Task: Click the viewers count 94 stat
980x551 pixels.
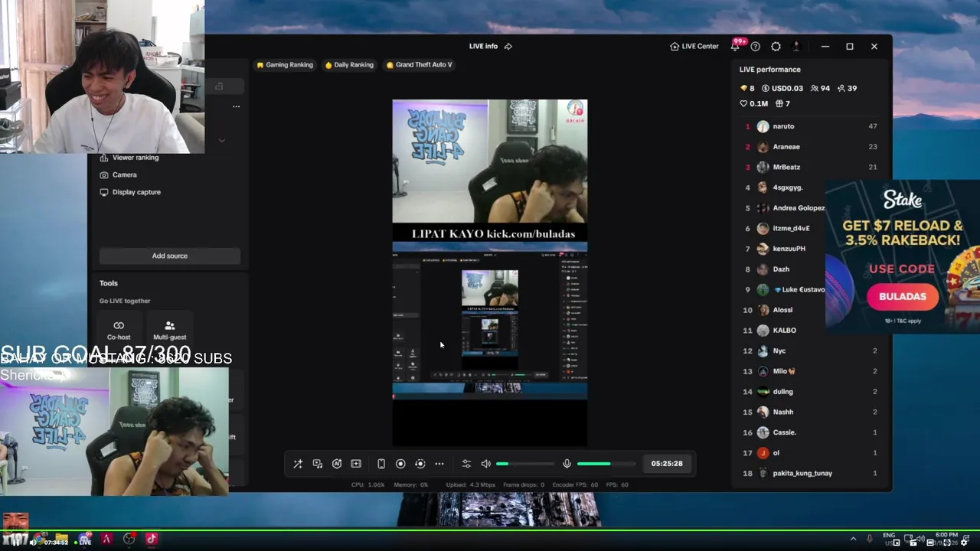Action: coord(820,89)
